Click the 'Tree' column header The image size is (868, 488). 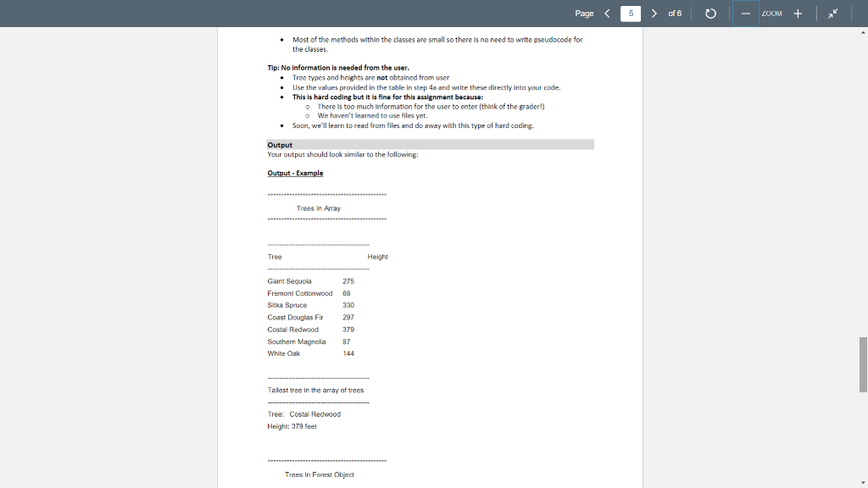coord(275,257)
